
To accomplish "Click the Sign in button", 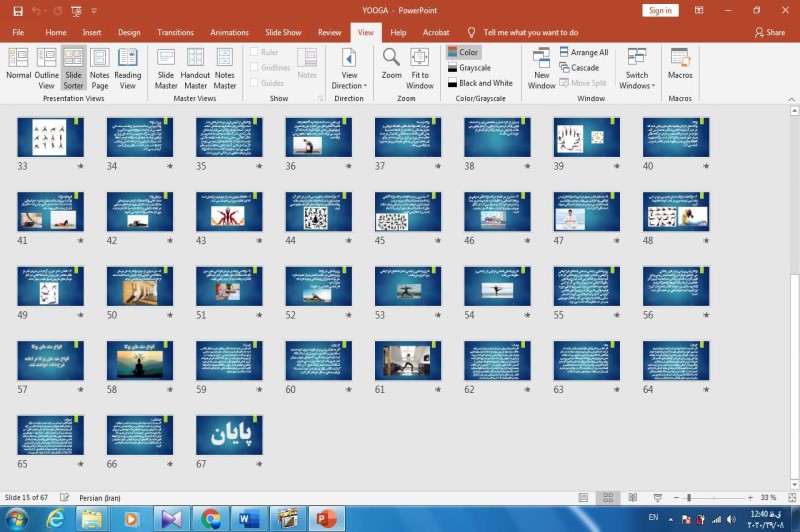I will pos(660,10).
